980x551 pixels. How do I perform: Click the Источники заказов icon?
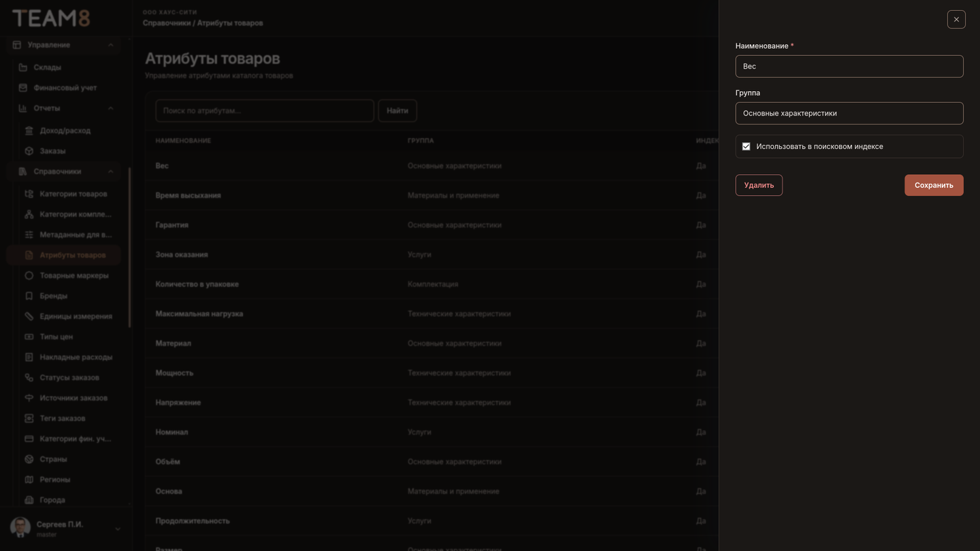pyautogui.click(x=29, y=398)
